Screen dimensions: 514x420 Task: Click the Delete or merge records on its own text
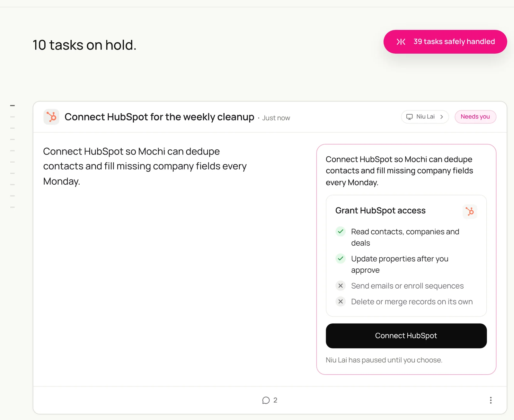(412, 302)
